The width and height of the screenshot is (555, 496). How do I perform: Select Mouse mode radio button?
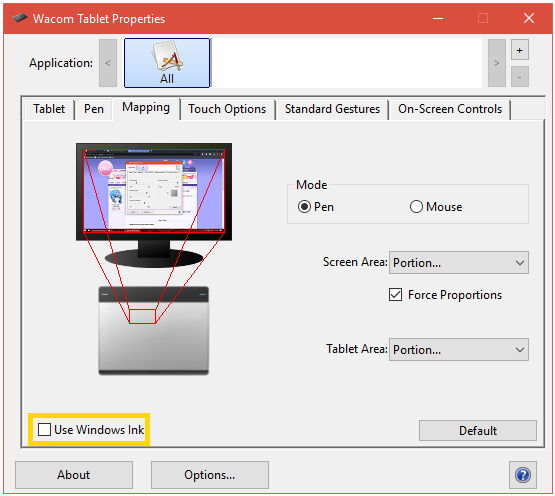tap(416, 206)
